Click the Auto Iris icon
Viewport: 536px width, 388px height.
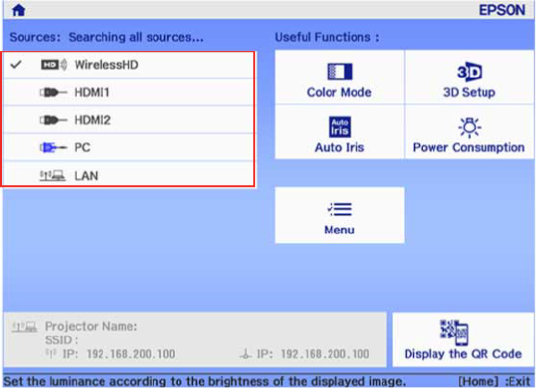[x=339, y=127]
